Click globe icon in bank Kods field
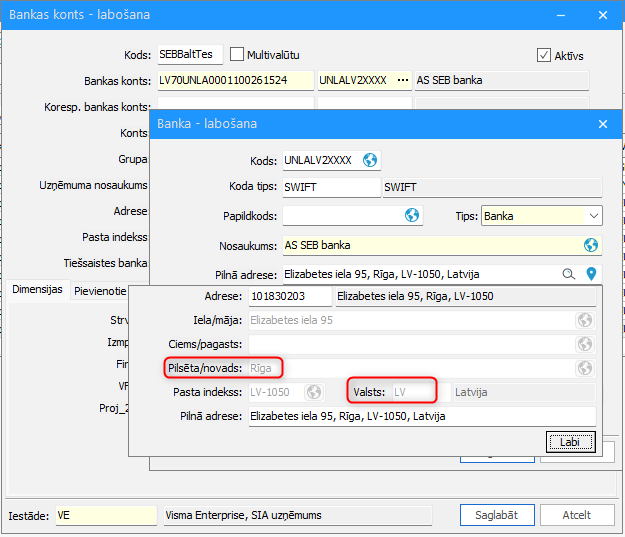The height and width of the screenshot is (537, 625). coord(370,160)
